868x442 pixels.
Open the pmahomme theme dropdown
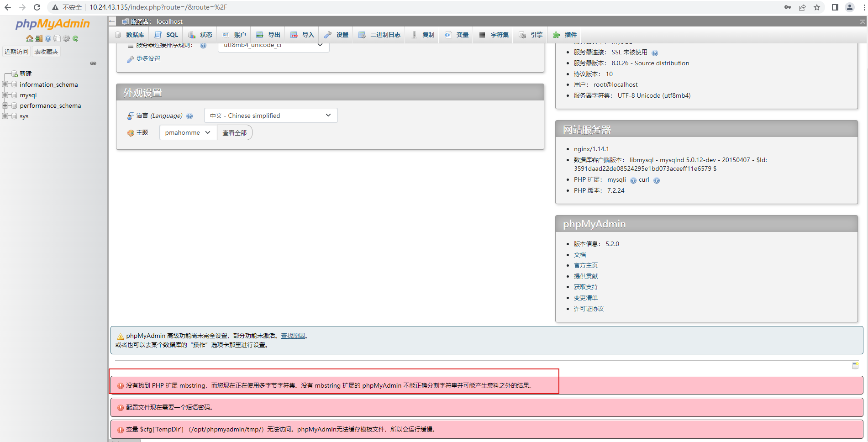(x=188, y=133)
